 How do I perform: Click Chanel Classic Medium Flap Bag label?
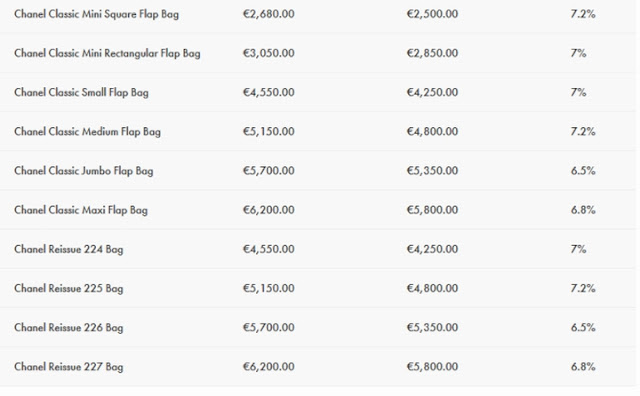click(x=87, y=132)
